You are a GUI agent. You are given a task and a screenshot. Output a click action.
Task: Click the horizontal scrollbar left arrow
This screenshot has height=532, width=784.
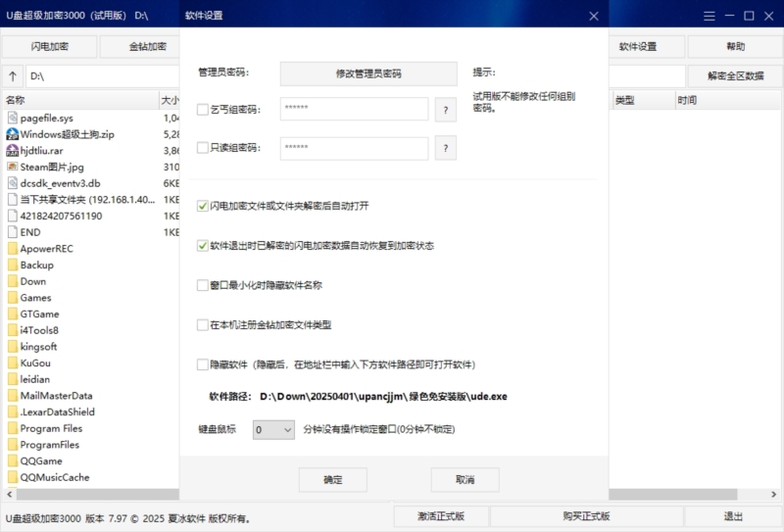[10, 495]
